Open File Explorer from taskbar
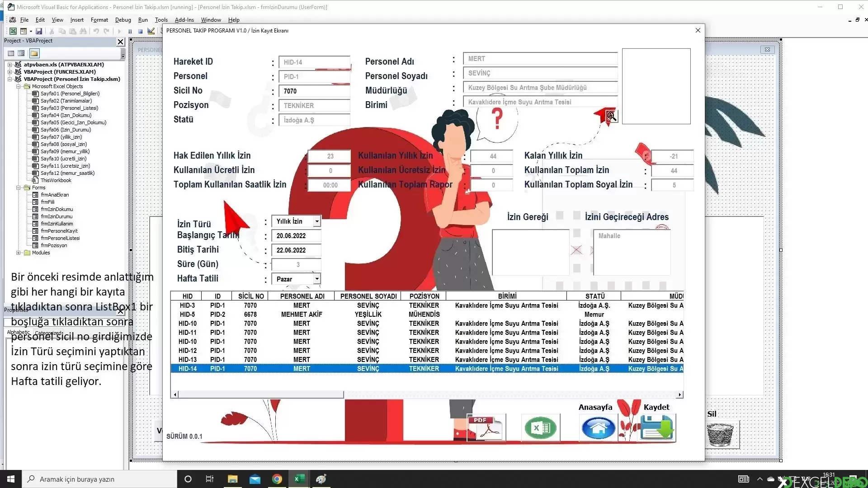 tap(232, 479)
